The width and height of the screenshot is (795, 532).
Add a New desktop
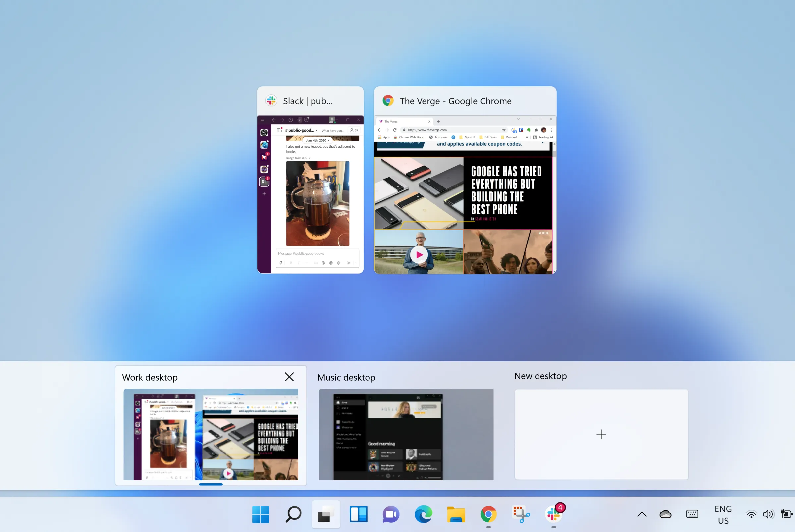pos(601,434)
